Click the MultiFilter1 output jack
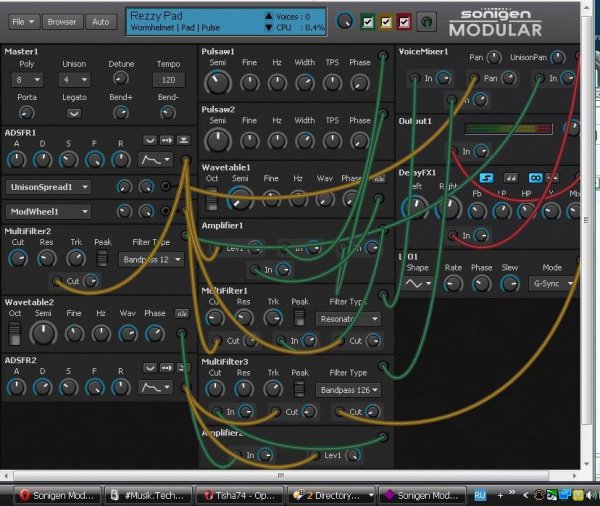 [x=383, y=295]
